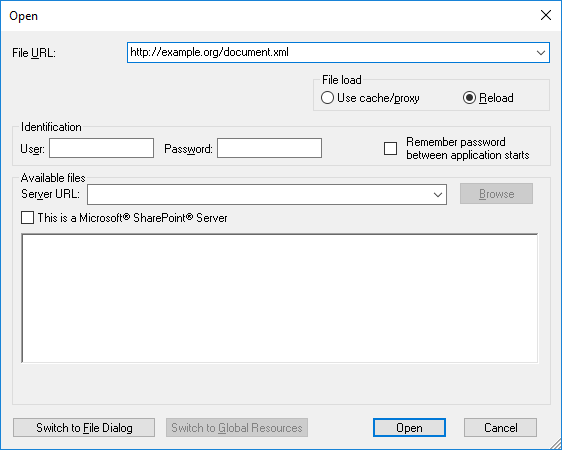Confirm with the Open button

coord(409,427)
